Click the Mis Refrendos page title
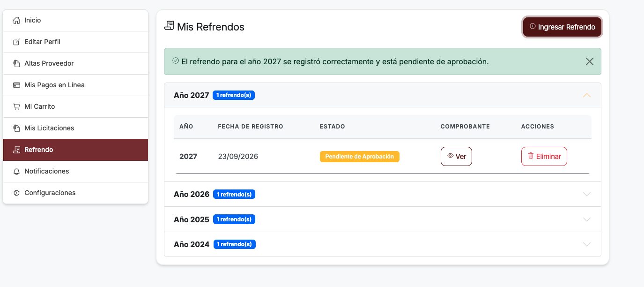644x287 pixels. point(211,27)
